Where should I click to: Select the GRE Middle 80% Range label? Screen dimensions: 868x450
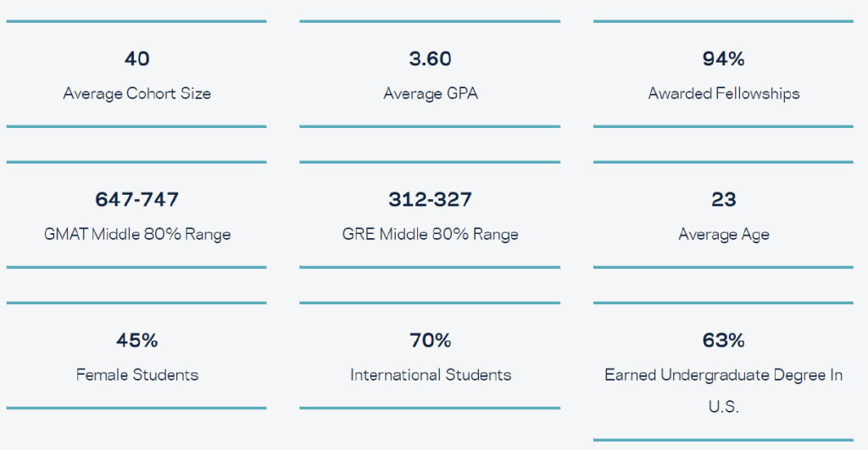pyautogui.click(x=430, y=234)
